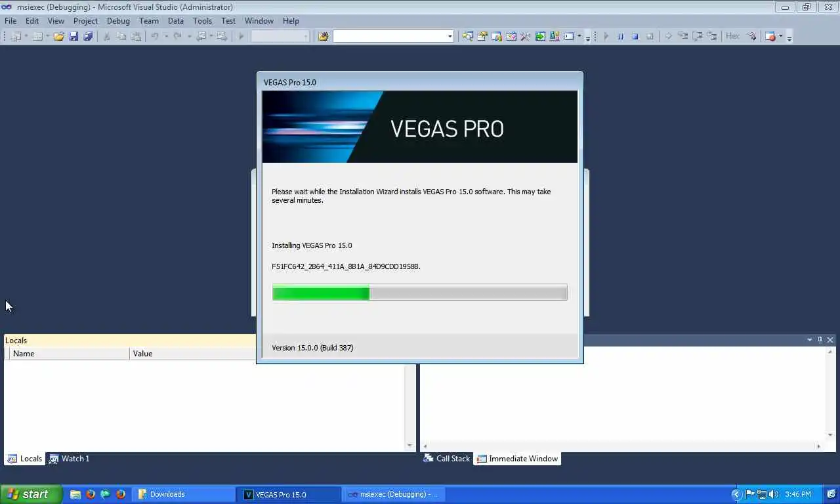Click the Paste toolbar icon
The height and width of the screenshot is (504, 840).
coord(136,36)
